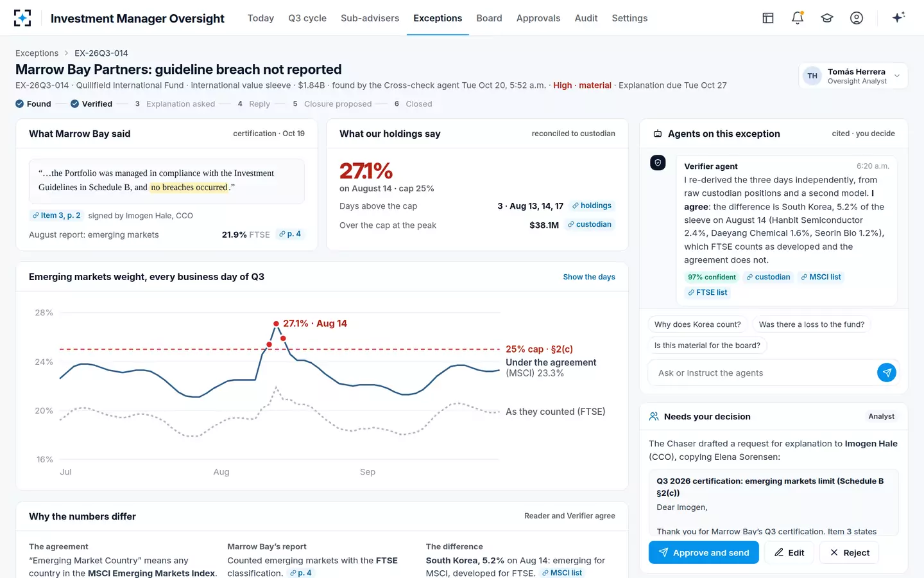Send message to the agents
Screen dimensions: 924x578
click(887, 372)
